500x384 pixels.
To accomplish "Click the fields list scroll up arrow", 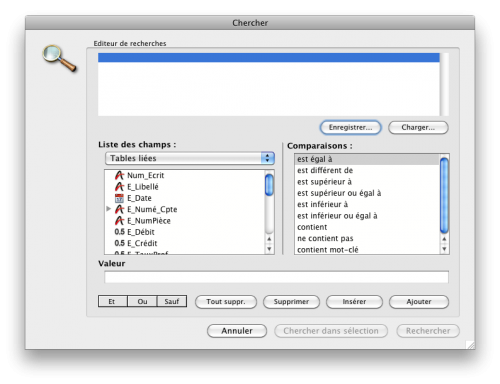I will click(x=269, y=239).
